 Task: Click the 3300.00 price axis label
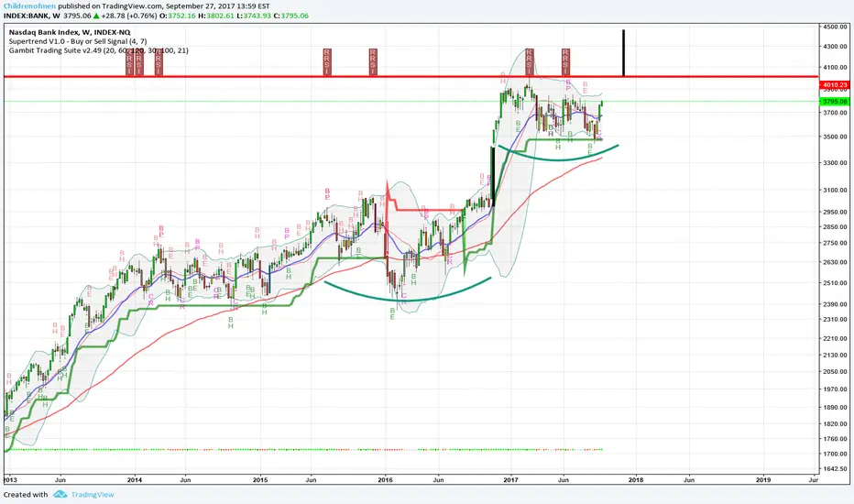click(x=836, y=162)
